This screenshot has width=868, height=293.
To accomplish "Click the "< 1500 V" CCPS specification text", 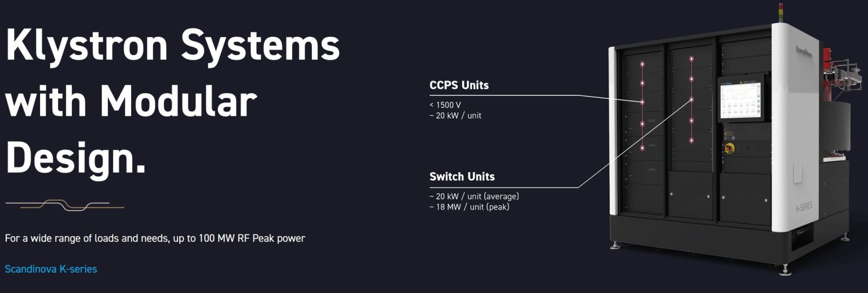I will point(446,104).
